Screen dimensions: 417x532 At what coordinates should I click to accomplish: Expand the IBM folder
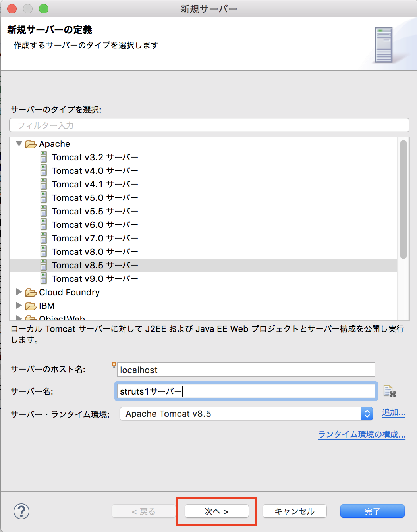pyautogui.click(x=19, y=305)
